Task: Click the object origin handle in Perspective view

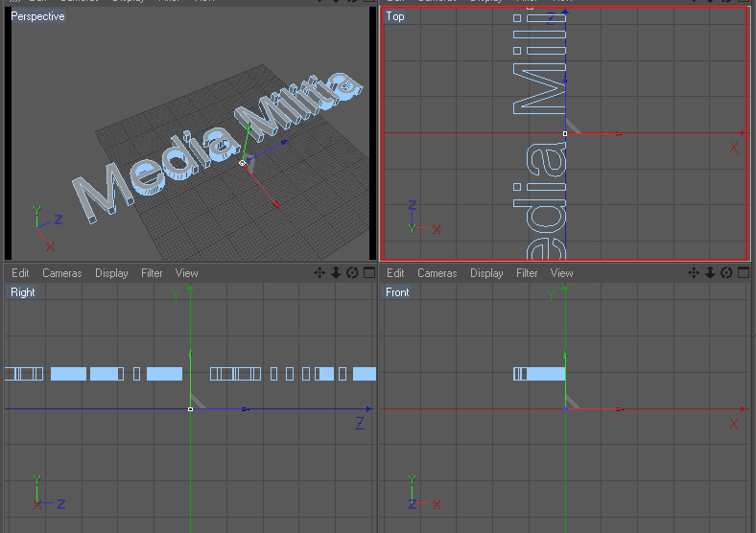Action: click(x=243, y=163)
